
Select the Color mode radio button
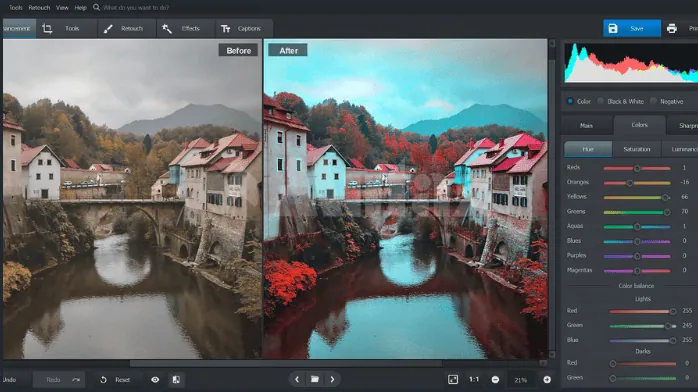tap(570, 101)
